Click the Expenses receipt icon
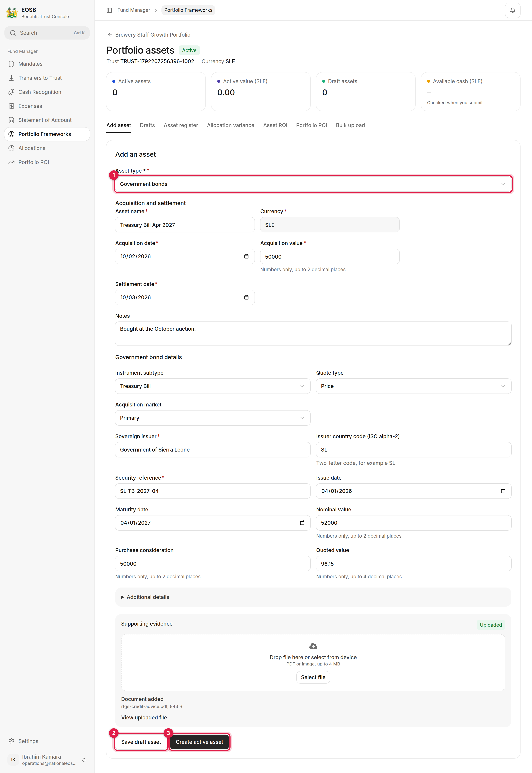 pyautogui.click(x=11, y=106)
